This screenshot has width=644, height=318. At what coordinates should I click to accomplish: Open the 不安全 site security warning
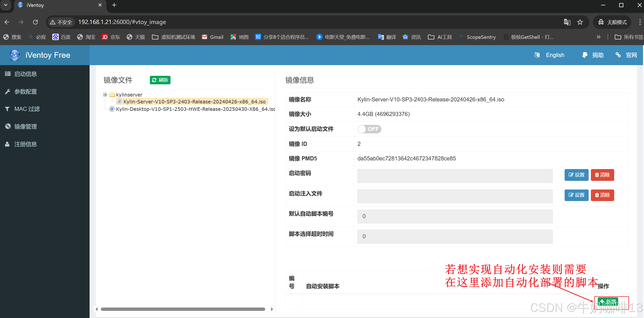pyautogui.click(x=61, y=22)
